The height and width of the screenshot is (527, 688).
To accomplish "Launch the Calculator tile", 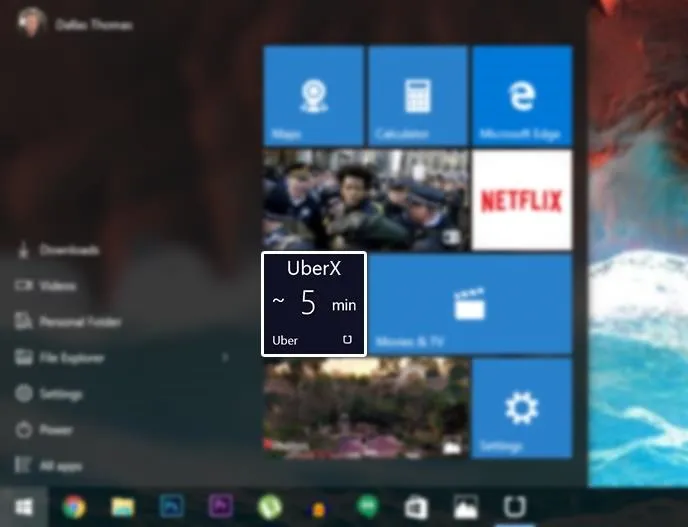I will pos(418,95).
